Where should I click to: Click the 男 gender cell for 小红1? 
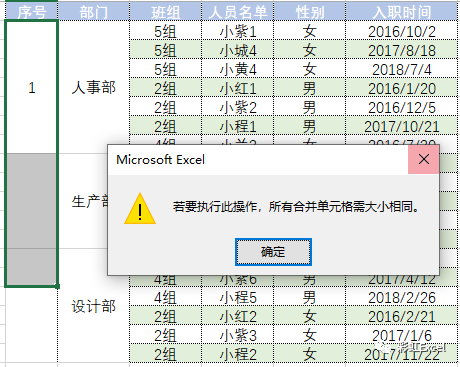click(309, 88)
